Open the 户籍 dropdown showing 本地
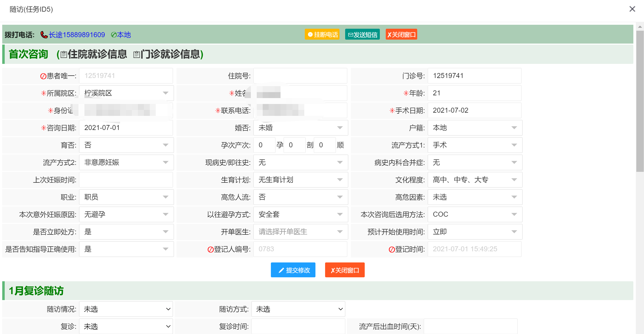This screenshot has height=334, width=644. [475, 128]
